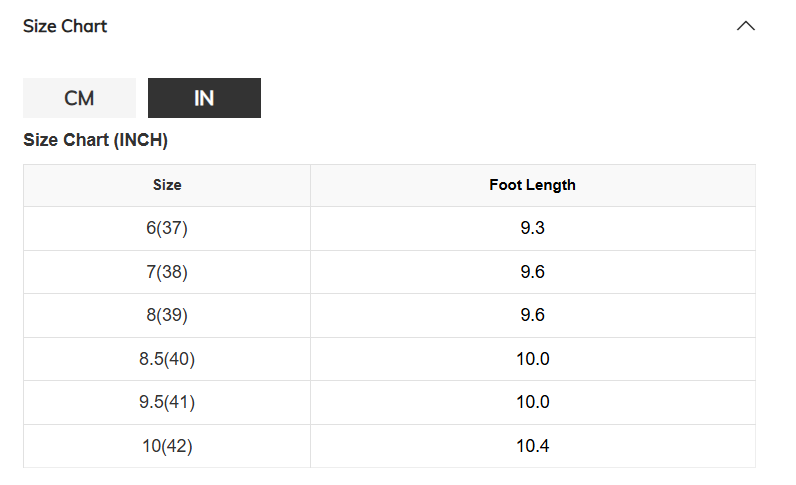Click the Size Chart (INCH) subtitle
796x485 pixels.
point(95,140)
